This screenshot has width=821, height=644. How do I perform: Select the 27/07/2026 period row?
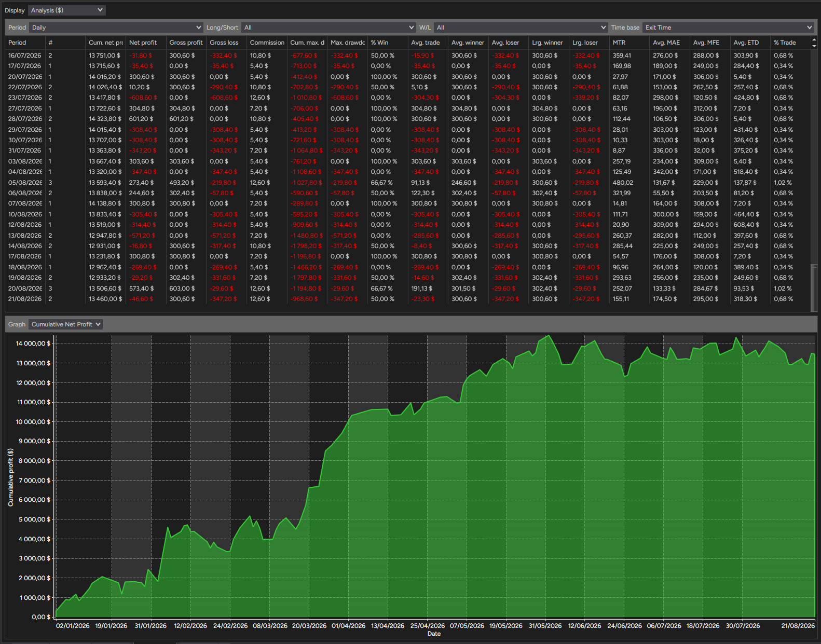407,108
